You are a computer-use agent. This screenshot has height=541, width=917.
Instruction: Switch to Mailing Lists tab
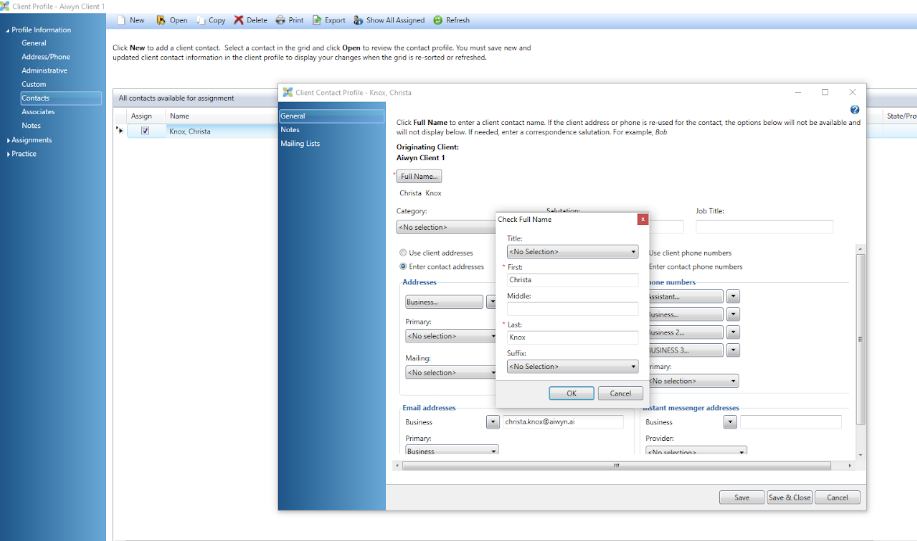(x=300, y=143)
